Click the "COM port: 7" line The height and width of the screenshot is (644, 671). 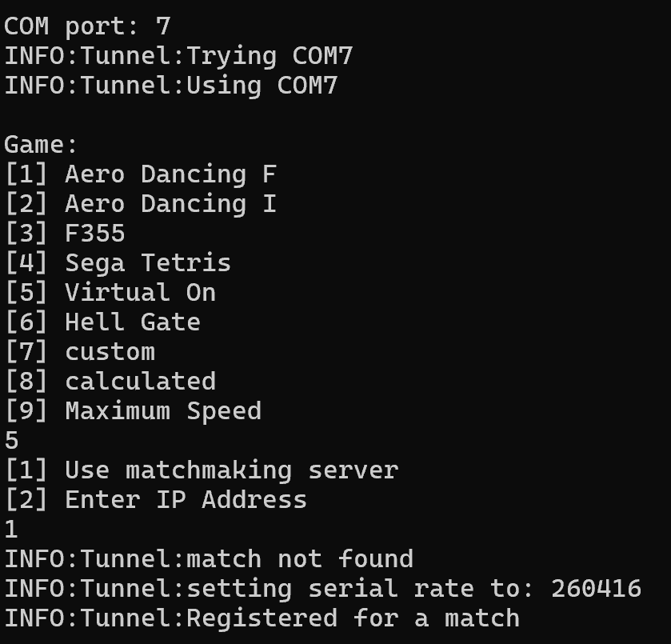click(87, 26)
